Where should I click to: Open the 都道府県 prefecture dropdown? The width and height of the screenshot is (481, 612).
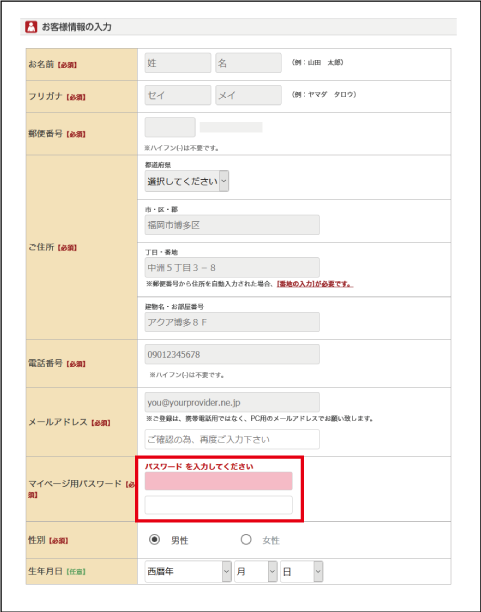(x=187, y=181)
